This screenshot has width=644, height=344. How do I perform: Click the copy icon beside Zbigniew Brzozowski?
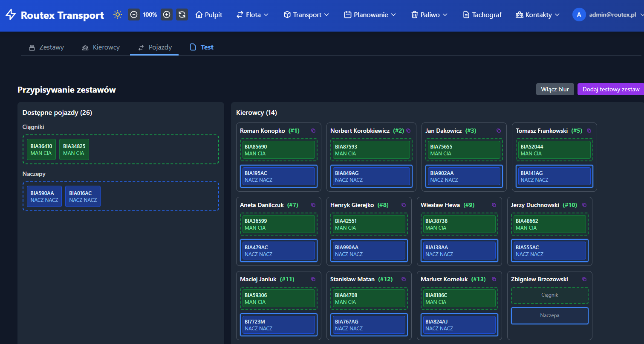coord(584,279)
